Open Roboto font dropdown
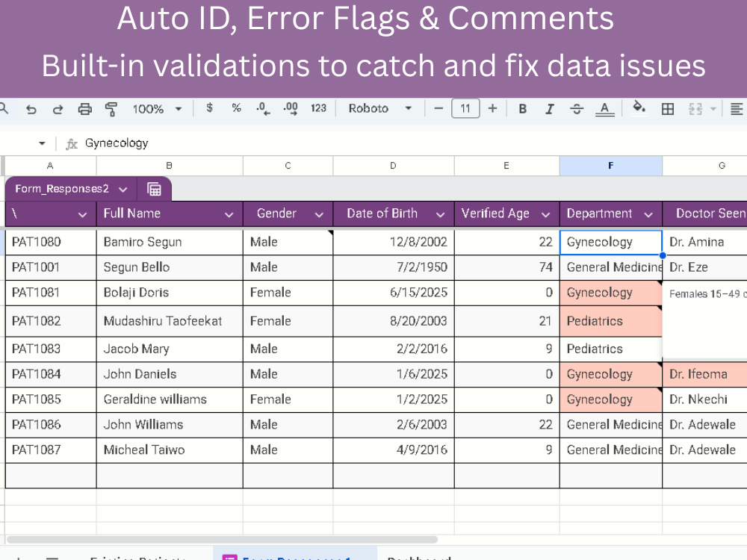 (379, 108)
